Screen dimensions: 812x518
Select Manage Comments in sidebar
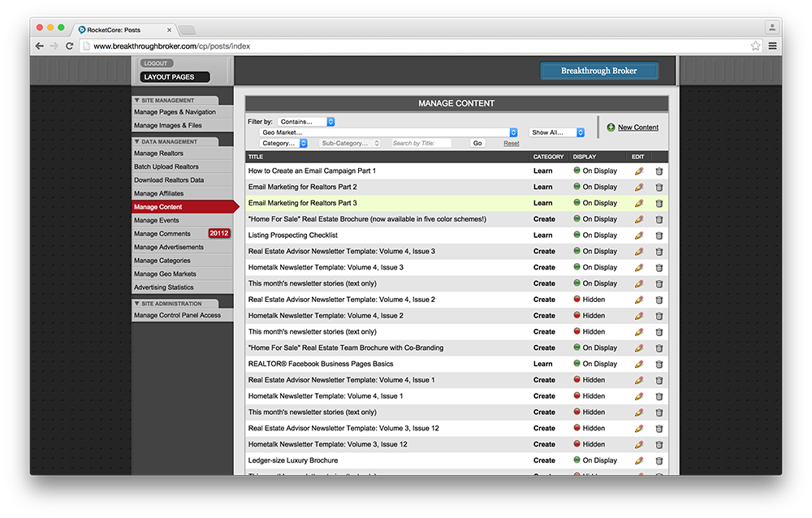(162, 234)
